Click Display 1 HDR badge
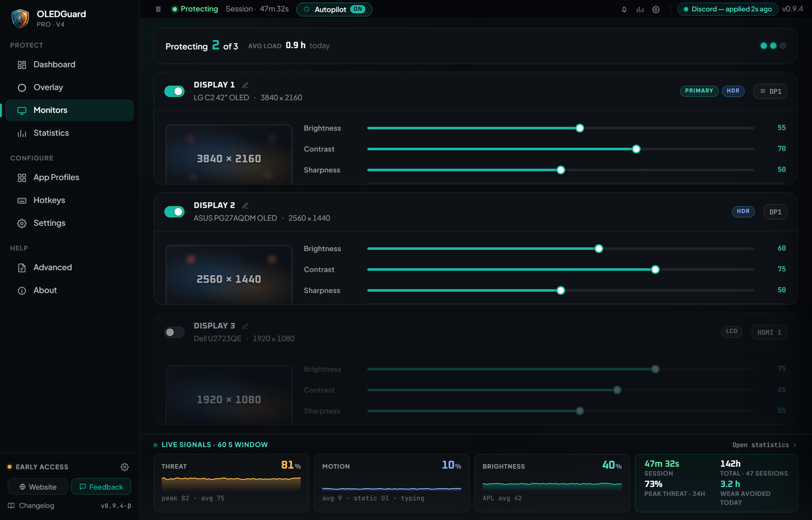 [733, 91]
